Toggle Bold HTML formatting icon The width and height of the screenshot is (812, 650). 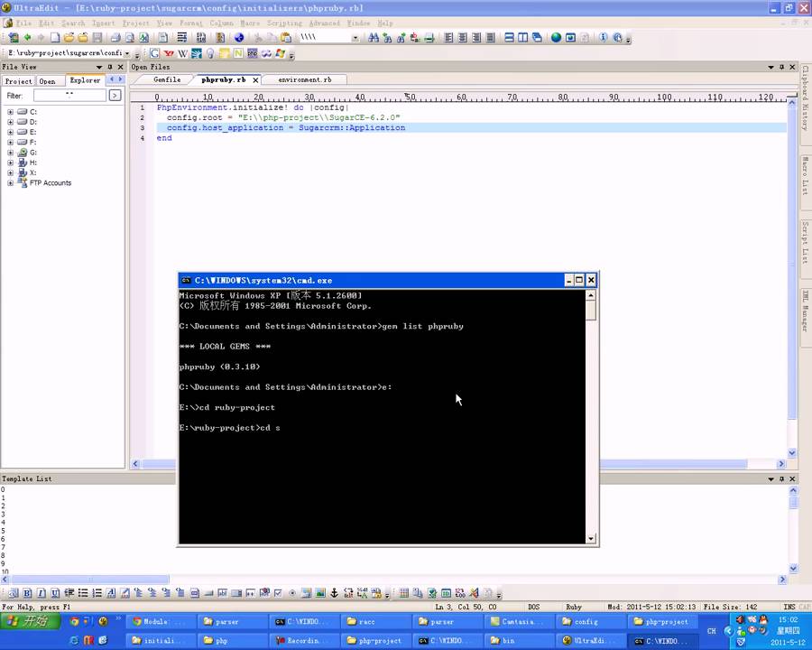(x=27, y=593)
